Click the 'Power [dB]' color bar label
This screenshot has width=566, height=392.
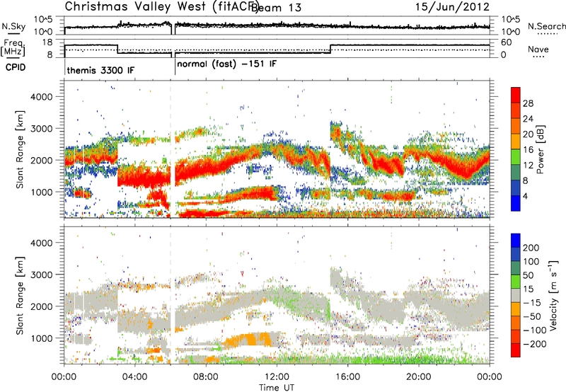pyautogui.click(x=541, y=149)
